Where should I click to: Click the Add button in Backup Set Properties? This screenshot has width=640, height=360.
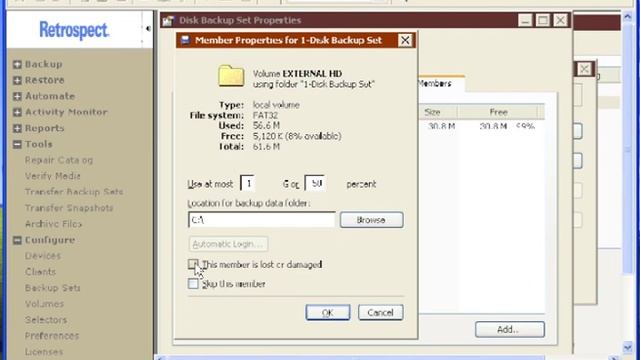tap(509, 329)
